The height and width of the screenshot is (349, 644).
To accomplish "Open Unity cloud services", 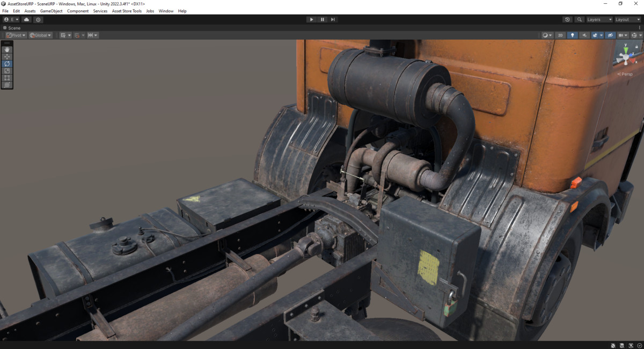I will 26,19.
